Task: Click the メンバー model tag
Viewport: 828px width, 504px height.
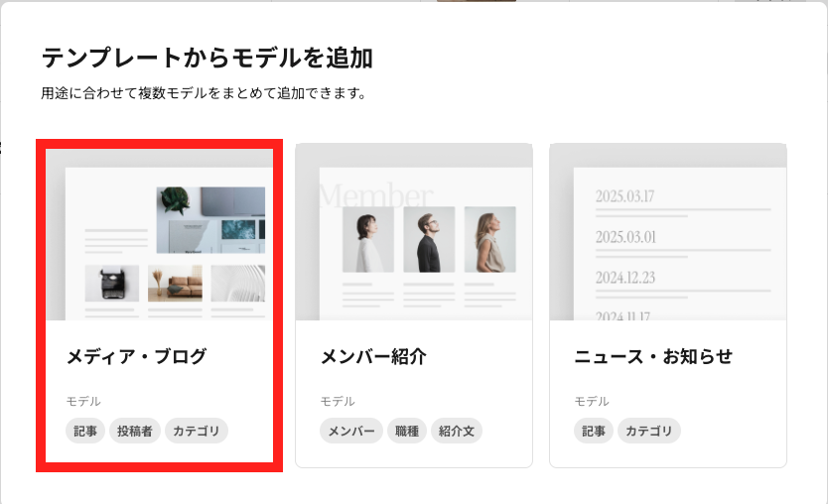Action: 351,432
